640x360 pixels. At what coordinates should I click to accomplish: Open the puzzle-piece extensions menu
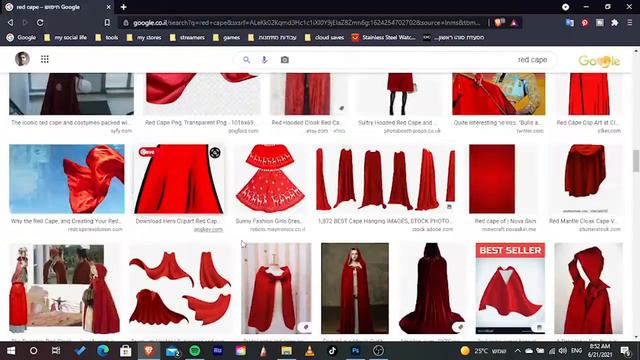[615, 23]
